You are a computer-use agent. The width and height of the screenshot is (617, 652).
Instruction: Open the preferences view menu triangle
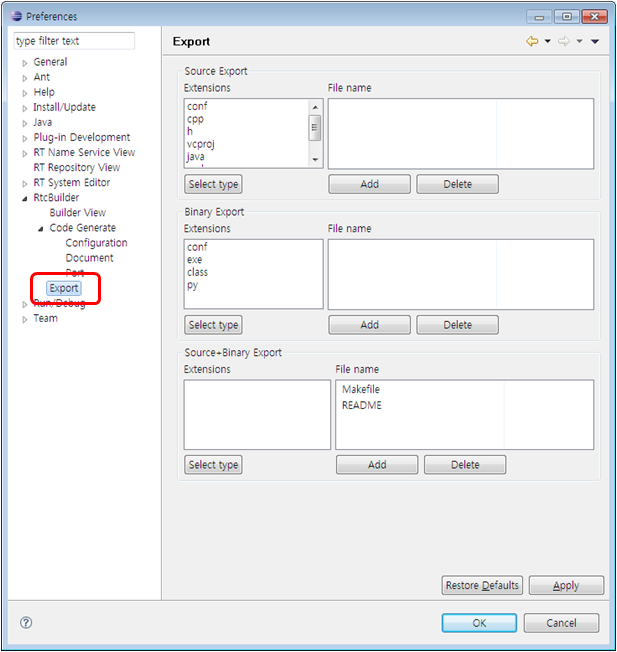pos(595,41)
